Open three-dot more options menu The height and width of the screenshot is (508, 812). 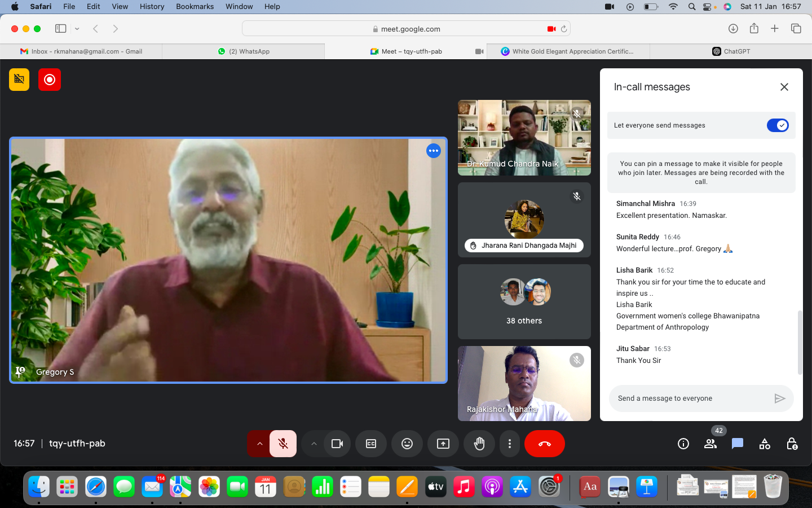[510, 444]
